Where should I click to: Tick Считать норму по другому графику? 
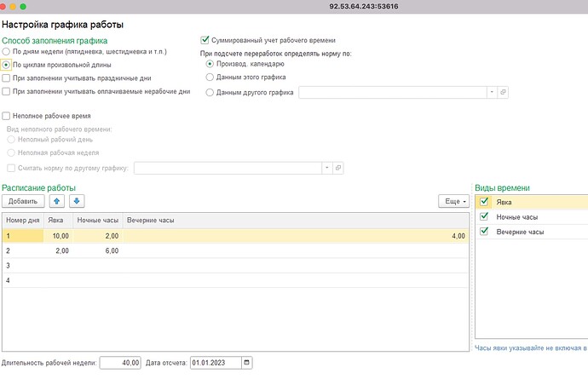11,168
